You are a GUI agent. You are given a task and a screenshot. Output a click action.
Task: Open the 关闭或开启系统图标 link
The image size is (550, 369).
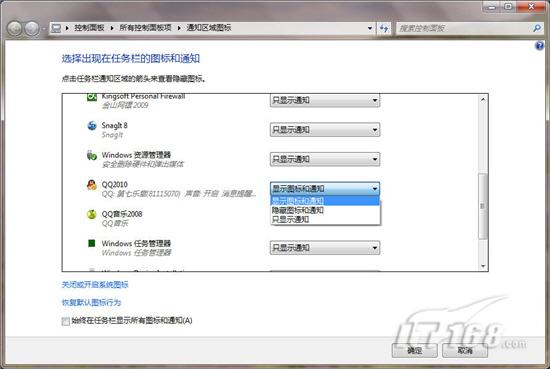[x=95, y=284]
